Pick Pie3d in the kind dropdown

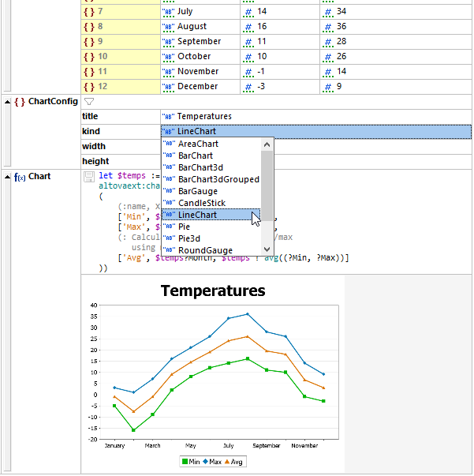point(188,238)
